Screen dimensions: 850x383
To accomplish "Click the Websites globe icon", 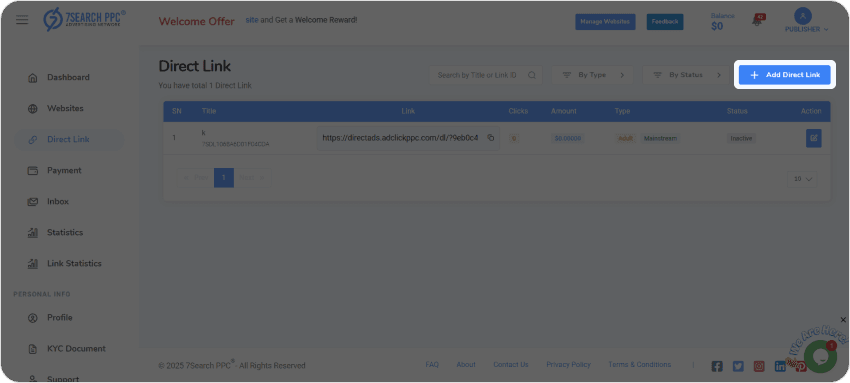I will pos(33,108).
